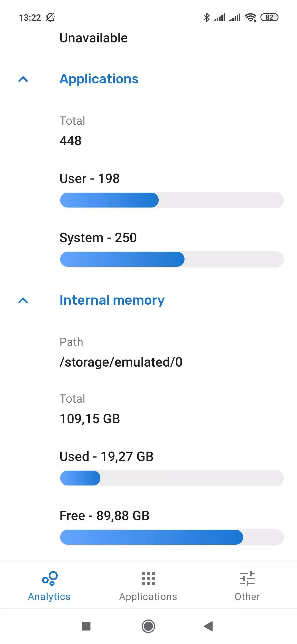Open the Analytics tab icon
The height and width of the screenshot is (644, 297).
click(x=50, y=578)
